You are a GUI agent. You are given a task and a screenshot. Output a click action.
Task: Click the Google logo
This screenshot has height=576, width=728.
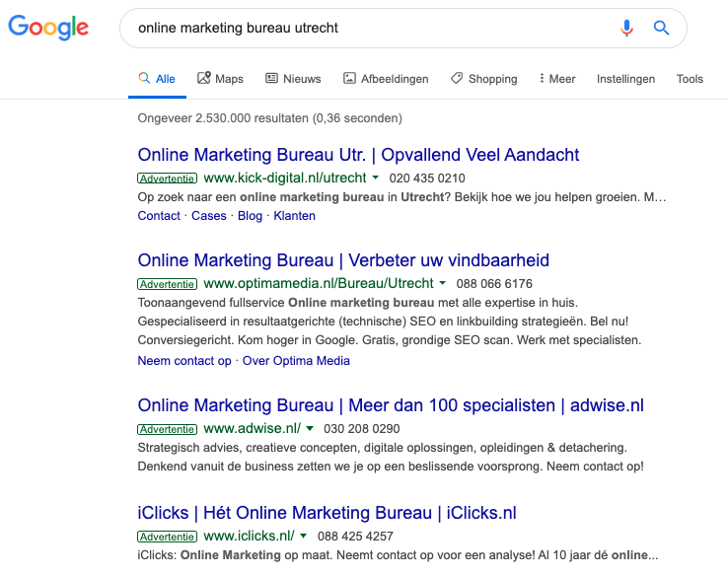pos(48,28)
